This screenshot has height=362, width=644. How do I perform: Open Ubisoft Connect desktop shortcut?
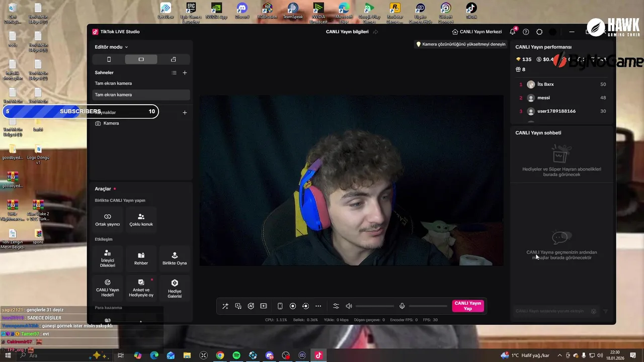tap(446, 14)
